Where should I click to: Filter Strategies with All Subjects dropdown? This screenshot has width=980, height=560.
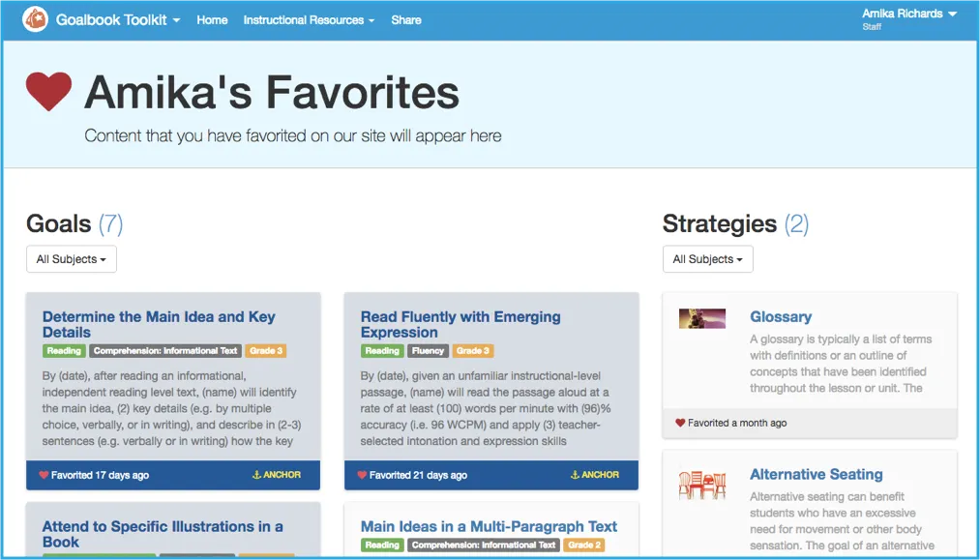click(x=707, y=259)
